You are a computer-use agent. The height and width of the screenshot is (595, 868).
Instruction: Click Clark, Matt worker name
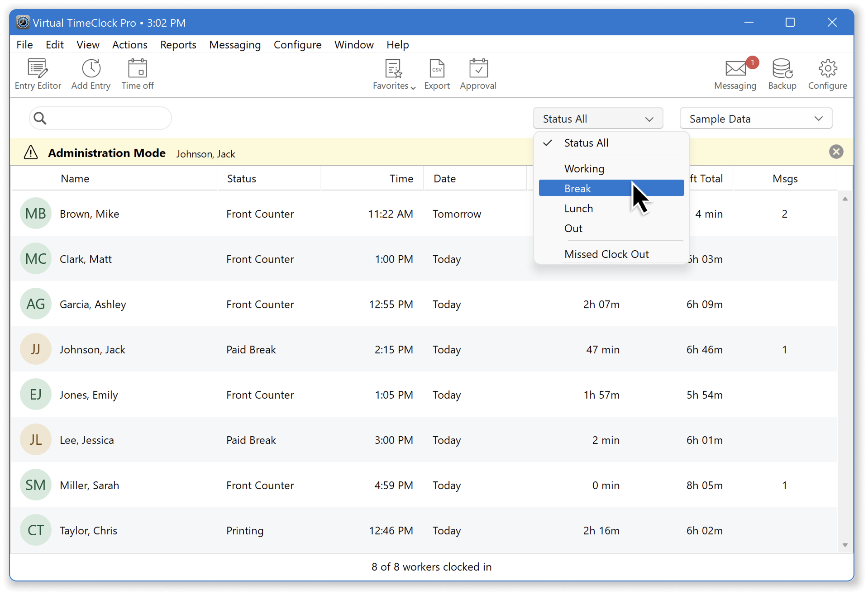click(x=86, y=259)
